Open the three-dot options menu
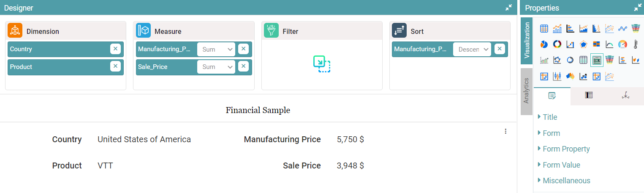The height and width of the screenshot is (193, 644). pos(505,131)
